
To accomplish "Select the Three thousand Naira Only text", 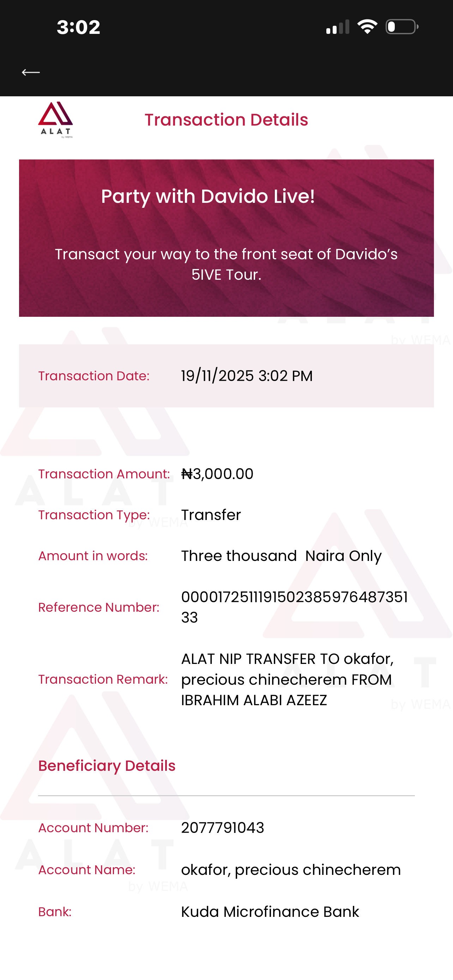I will coord(281,556).
